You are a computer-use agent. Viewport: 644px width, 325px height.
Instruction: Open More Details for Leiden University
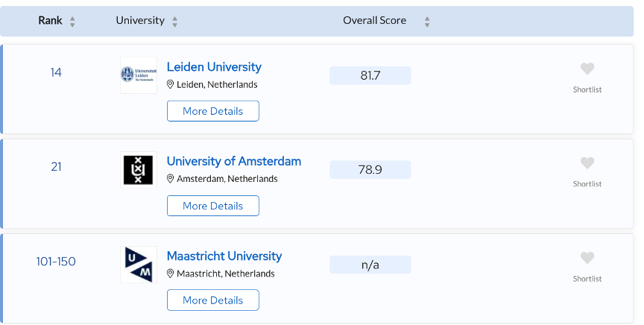click(212, 111)
